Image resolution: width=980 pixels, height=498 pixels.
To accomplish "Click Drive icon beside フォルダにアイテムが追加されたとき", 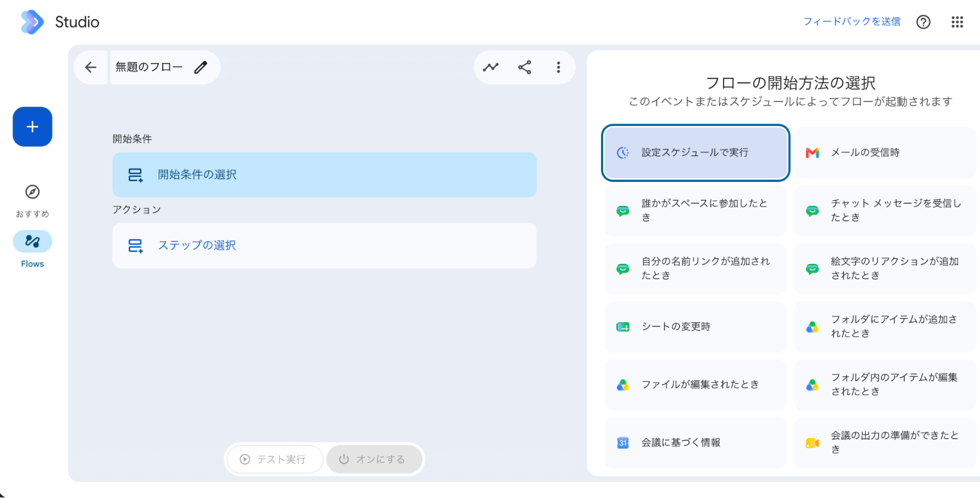I will [x=812, y=327].
